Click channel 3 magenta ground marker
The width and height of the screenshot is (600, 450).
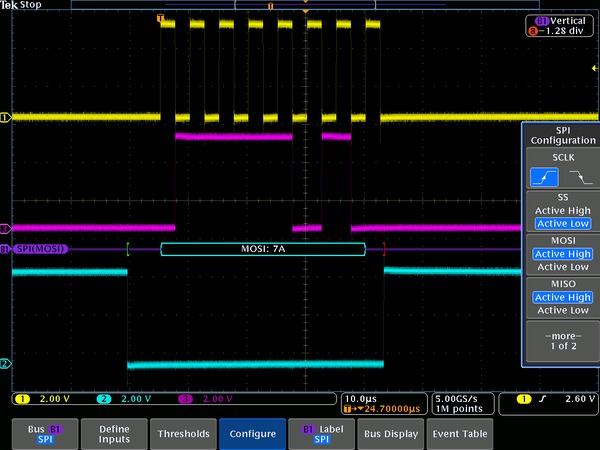pos(5,228)
